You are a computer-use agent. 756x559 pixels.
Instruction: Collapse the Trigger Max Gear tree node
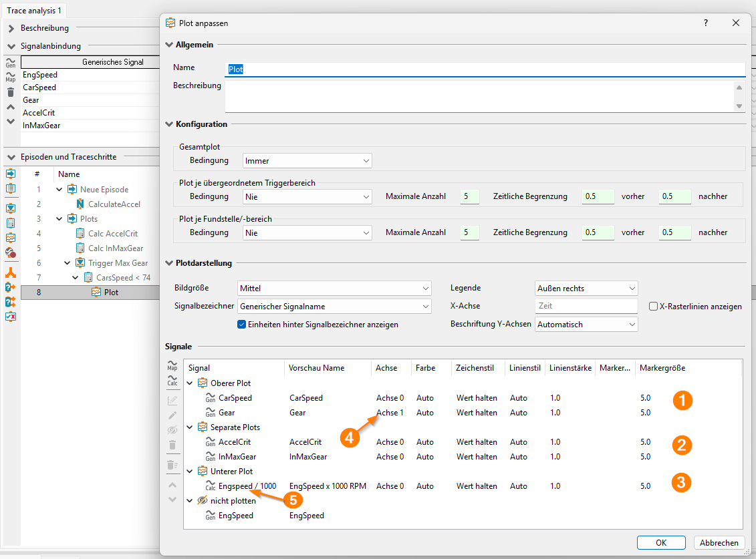pyautogui.click(x=67, y=263)
